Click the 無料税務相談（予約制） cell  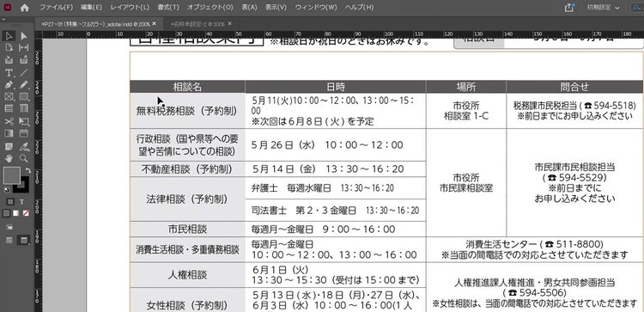(x=187, y=111)
